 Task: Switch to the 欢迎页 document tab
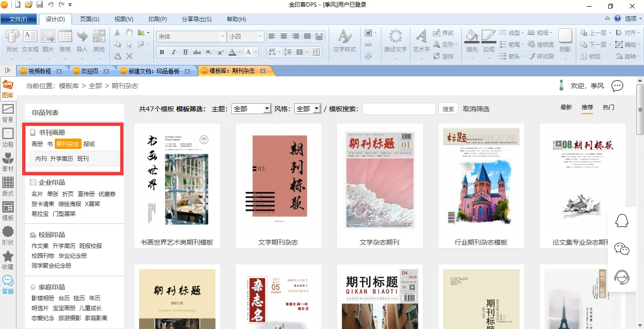[x=90, y=71]
